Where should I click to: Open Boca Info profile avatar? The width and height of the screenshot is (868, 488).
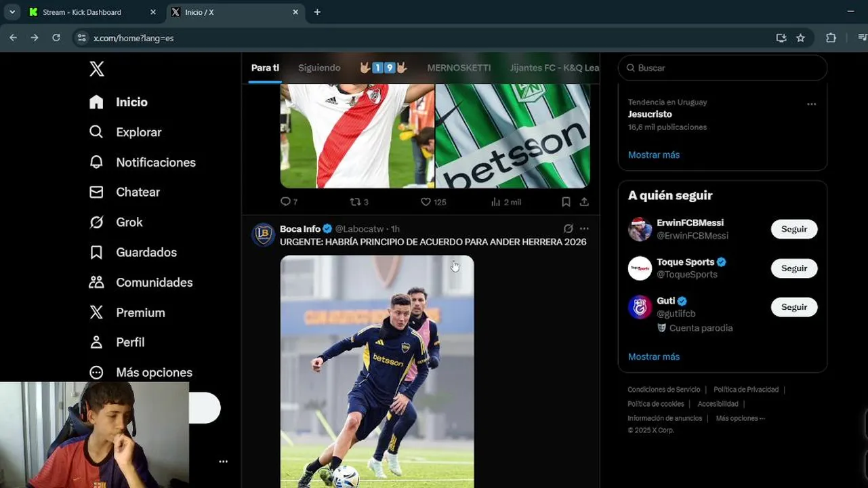pos(264,235)
